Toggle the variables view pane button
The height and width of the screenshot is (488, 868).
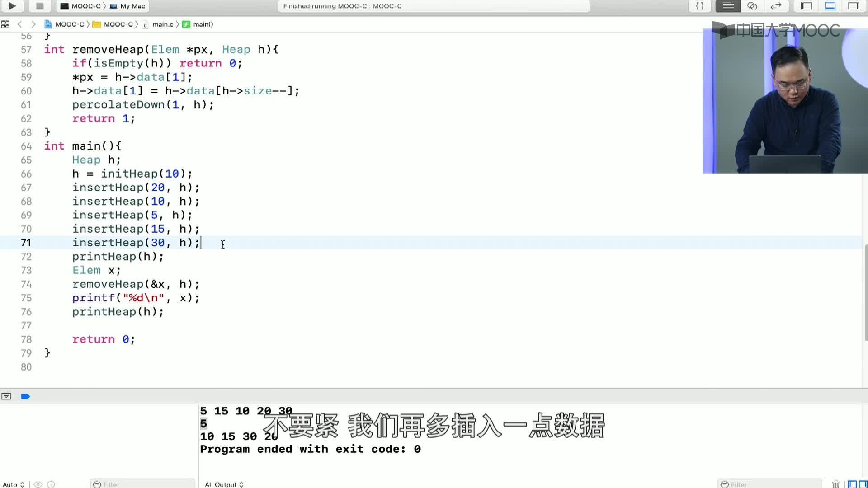click(852, 484)
